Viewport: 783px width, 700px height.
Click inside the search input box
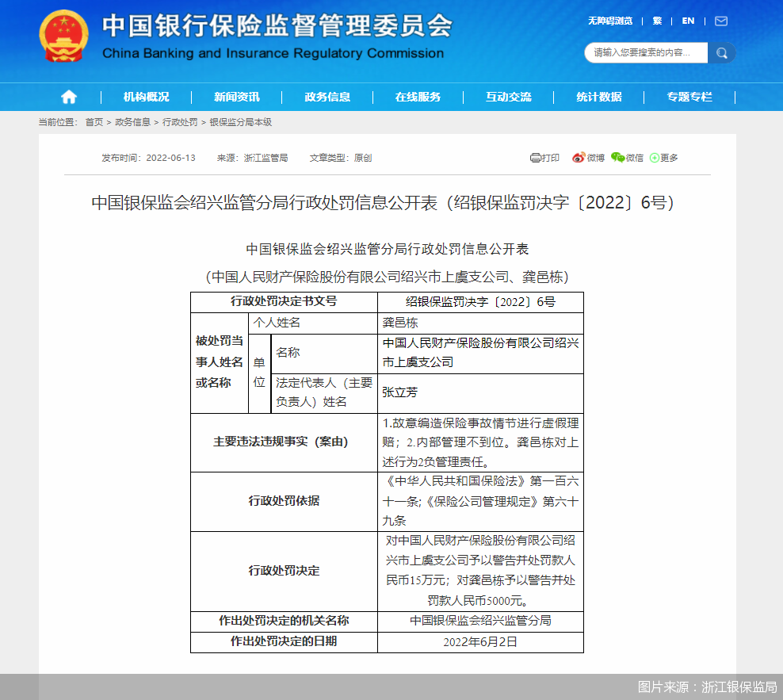(x=646, y=53)
